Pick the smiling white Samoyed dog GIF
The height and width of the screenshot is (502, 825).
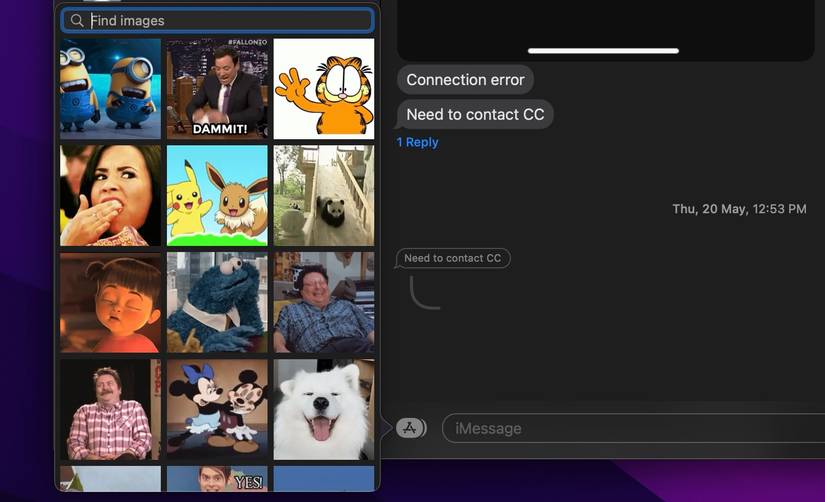[324, 409]
